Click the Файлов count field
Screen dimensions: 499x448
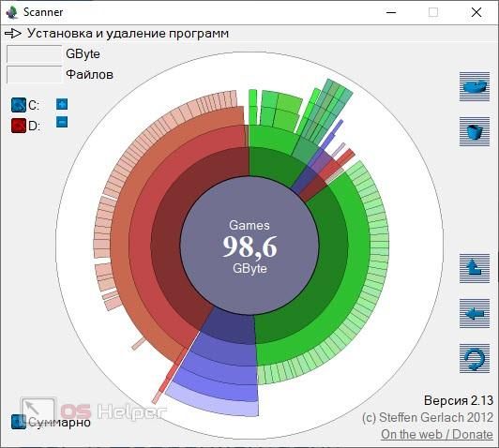(x=34, y=74)
